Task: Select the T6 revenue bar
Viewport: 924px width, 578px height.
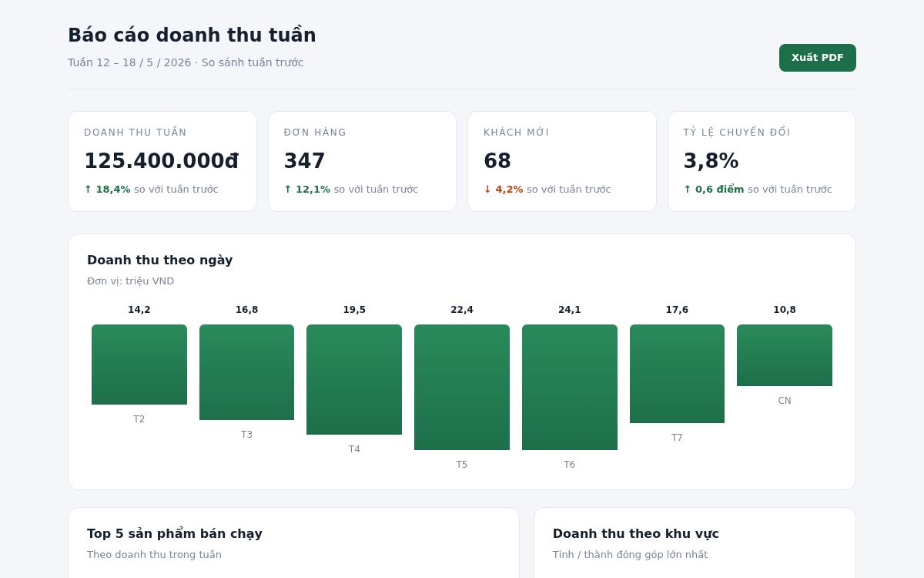Action: point(570,387)
